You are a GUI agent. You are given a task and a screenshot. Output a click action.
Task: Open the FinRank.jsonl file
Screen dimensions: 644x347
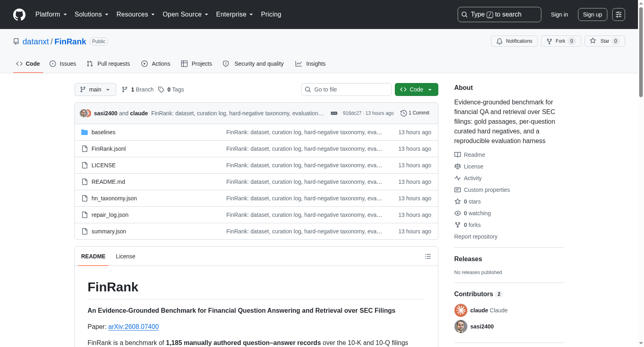point(109,149)
